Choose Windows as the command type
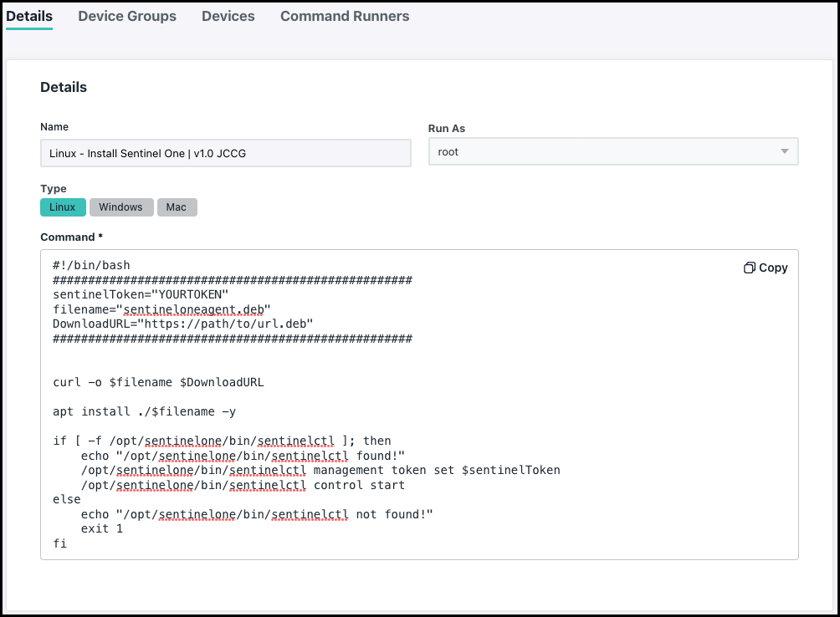 121,207
